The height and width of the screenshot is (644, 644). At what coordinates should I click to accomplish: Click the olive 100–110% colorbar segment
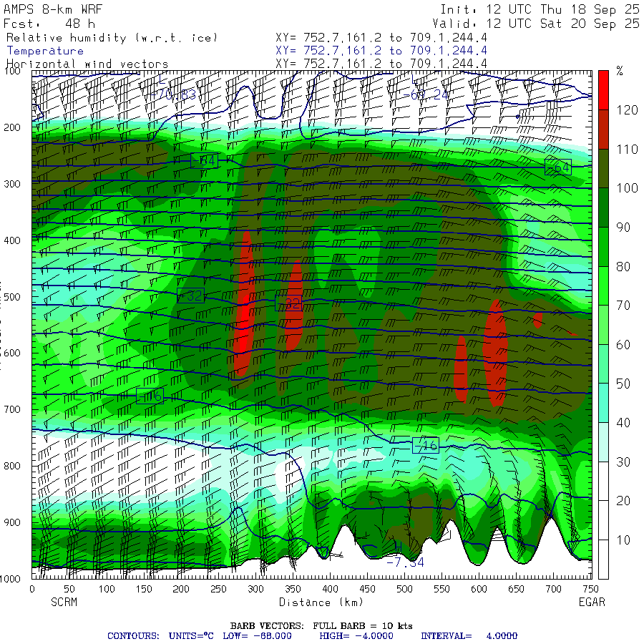coord(603,168)
